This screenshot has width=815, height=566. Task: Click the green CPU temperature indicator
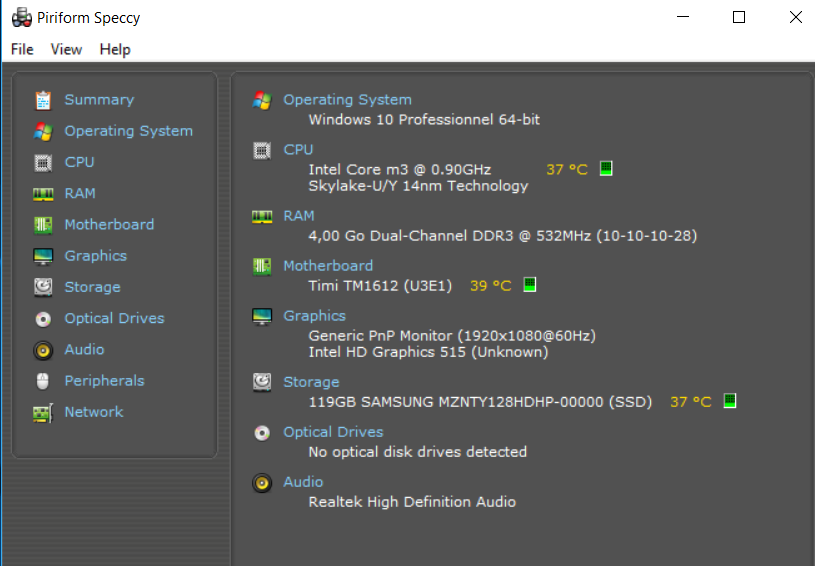[606, 168]
